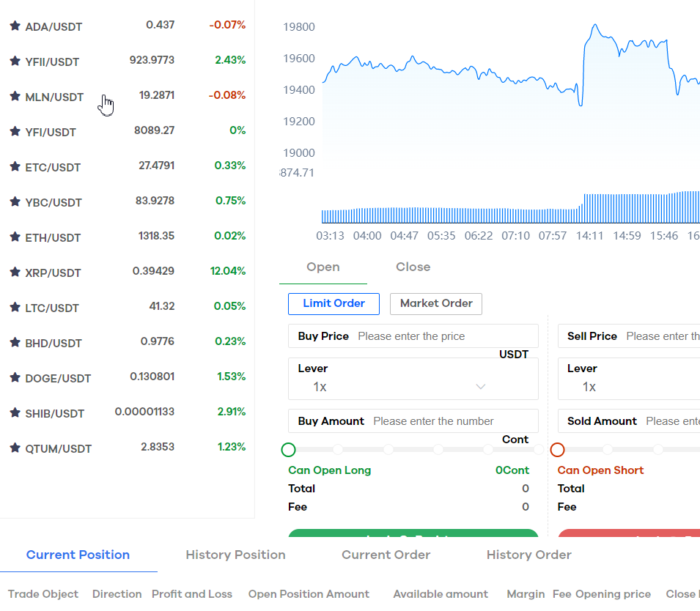Viewport: 700px width, 611px height.
Task: Switch to the Close tab
Action: click(x=413, y=267)
